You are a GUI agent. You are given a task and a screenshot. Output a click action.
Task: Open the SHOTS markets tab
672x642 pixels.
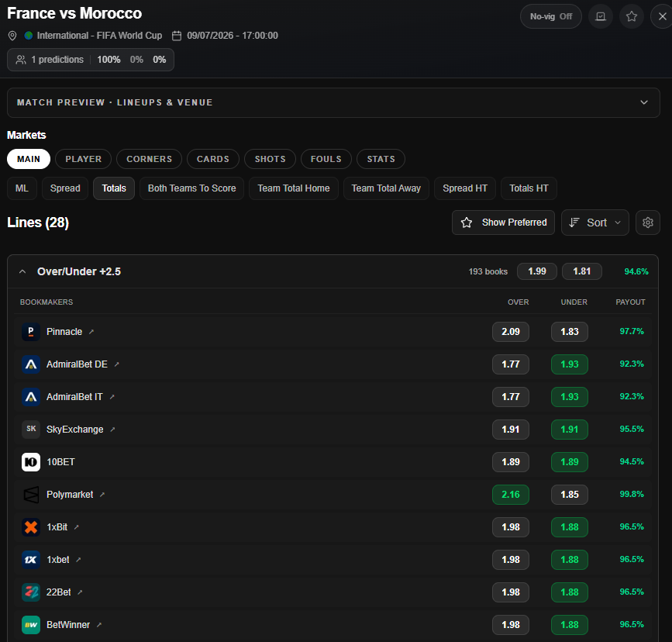click(270, 159)
